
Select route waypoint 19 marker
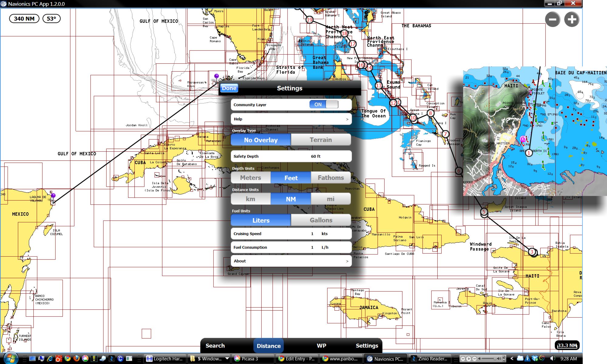click(x=309, y=20)
